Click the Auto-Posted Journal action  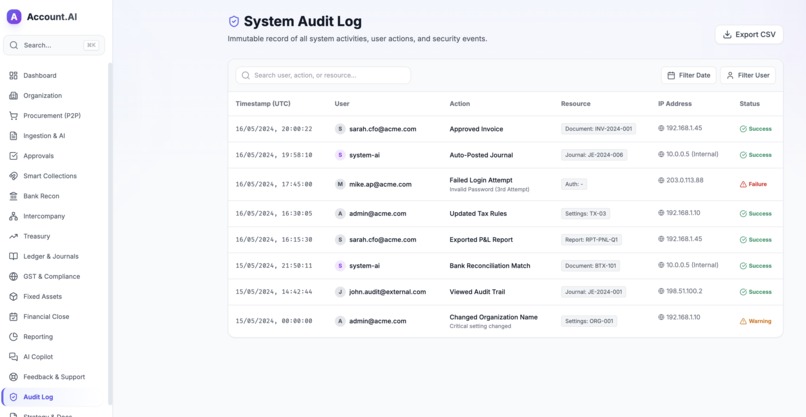481,155
